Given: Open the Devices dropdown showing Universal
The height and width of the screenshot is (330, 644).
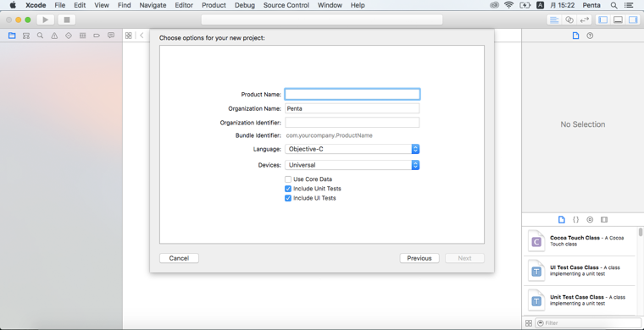Looking at the screenshot, I should pyautogui.click(x=352, y=165).
